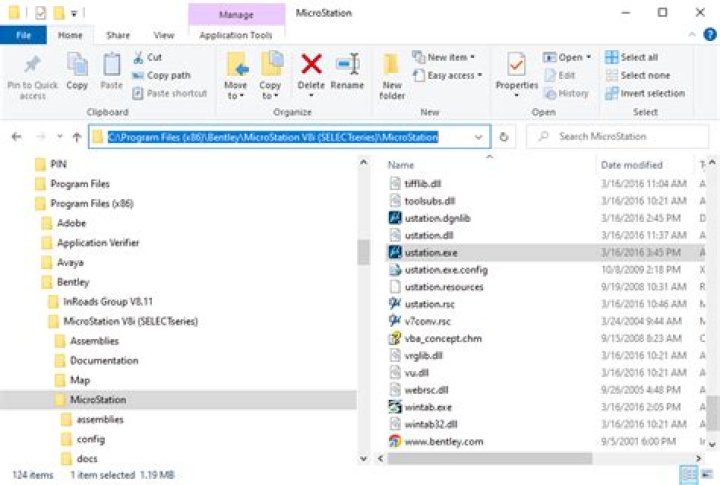Switch to the Home tab
This screenshot has height=485, width=720.
click(x=70, y=35)
